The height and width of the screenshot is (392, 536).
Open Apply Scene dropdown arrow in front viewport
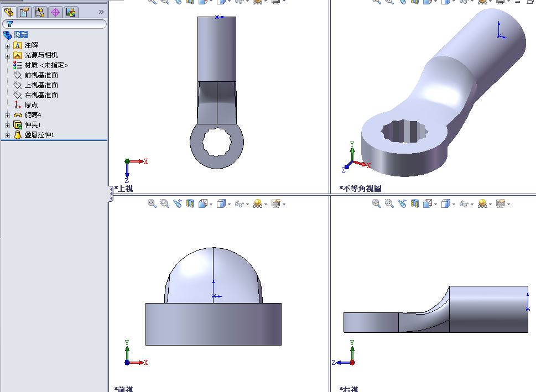click(266, 205)
